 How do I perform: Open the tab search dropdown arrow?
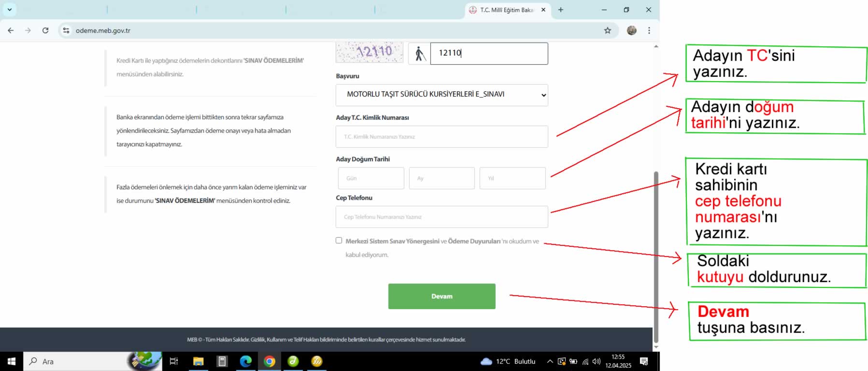pyautogui.click(x=9, y=10)
